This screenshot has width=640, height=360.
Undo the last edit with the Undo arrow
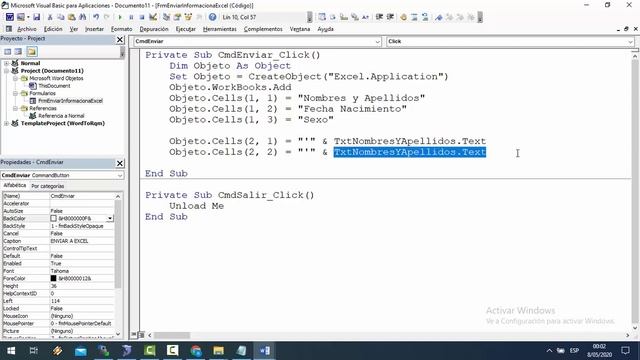(x=96, y=17)
